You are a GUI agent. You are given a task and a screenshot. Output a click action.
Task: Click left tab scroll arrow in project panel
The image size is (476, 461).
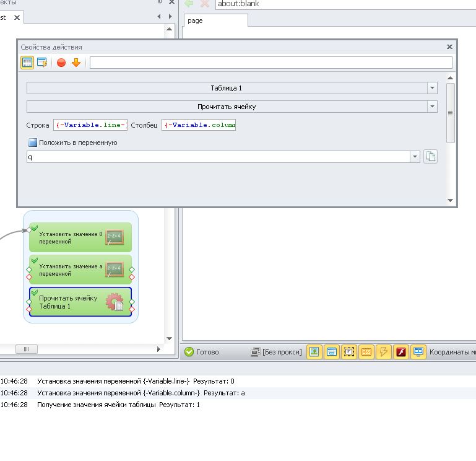159,16
